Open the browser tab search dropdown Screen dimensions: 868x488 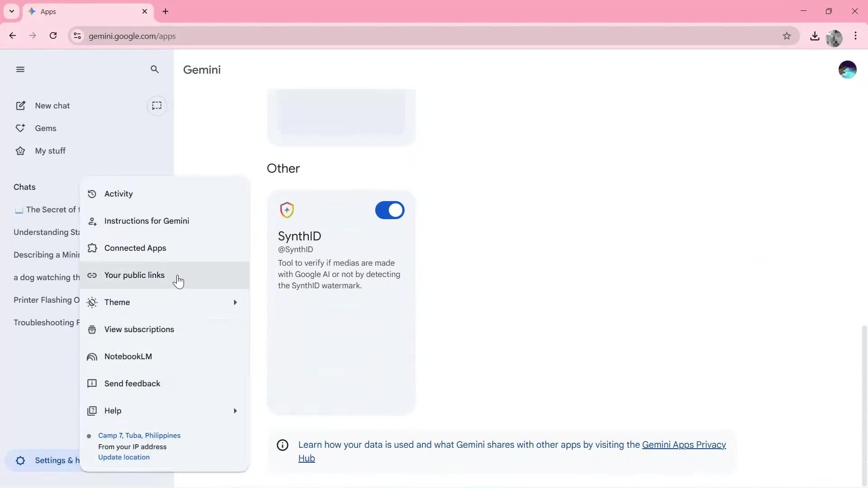[11, 11]
